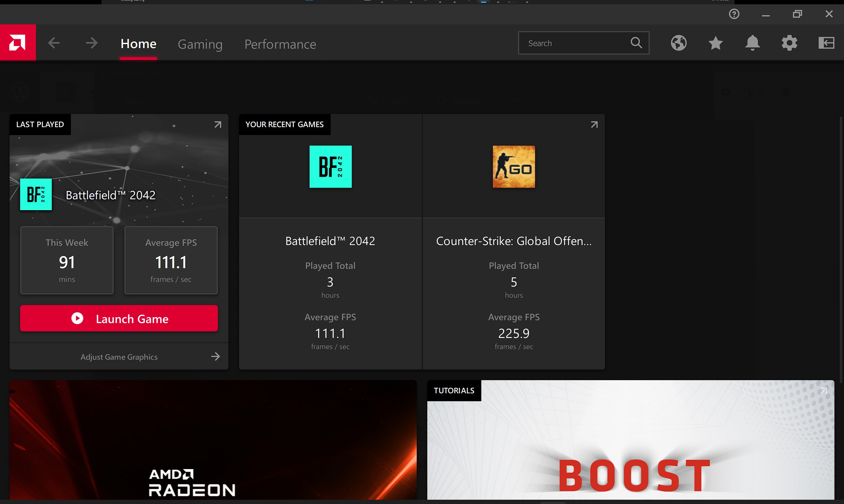Click Battlefield Played Total '3' hours
Screen dimensions: 844x504
coord(330,282)
